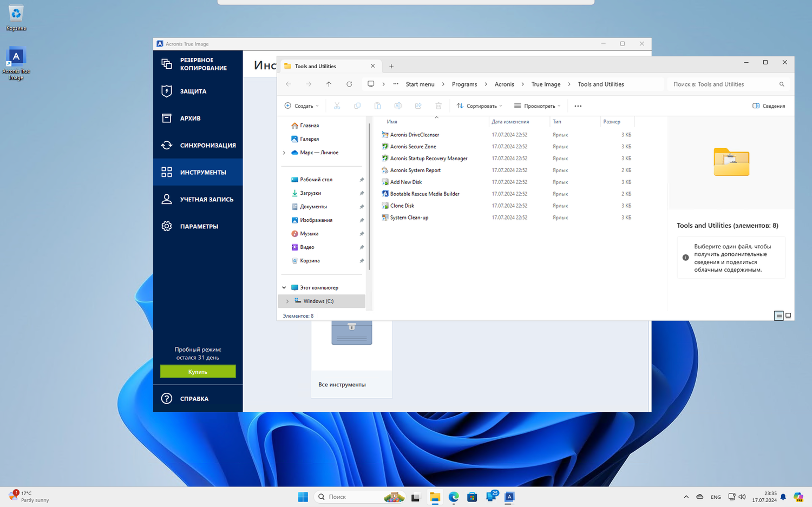The height and width of the screenshot is (507, 812).
Task: Show hidden system tray icons
Action: pyautogui.click(x=686, y=497)
